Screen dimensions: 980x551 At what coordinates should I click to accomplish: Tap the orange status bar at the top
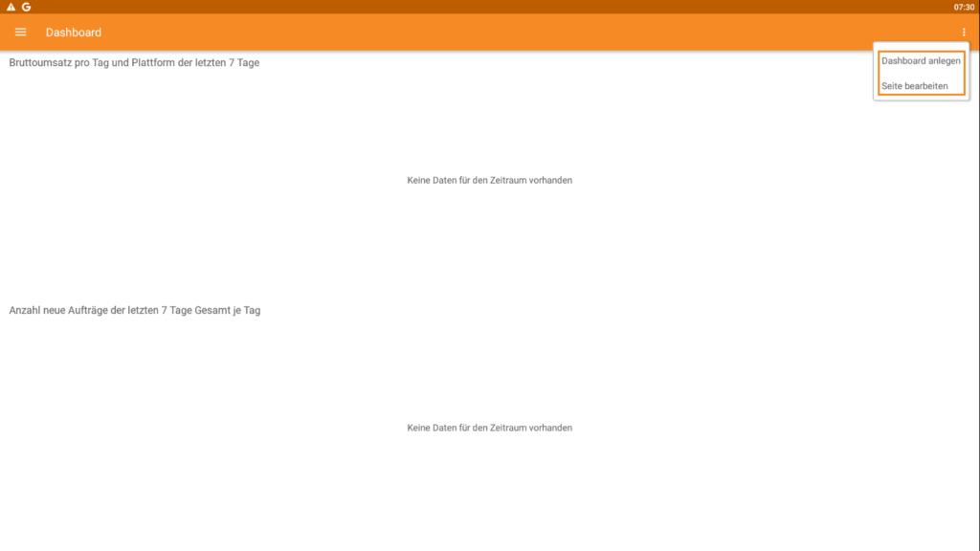click(479, 7)
